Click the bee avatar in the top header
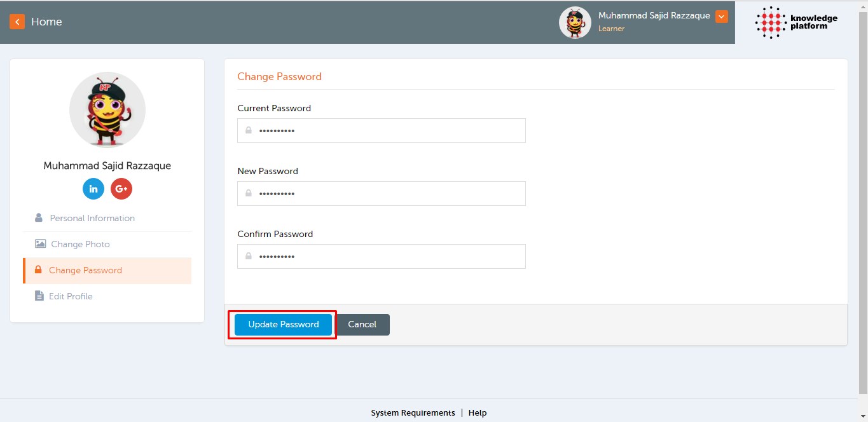The height and width of the screenshot is (422, 868). coord(575,23)
